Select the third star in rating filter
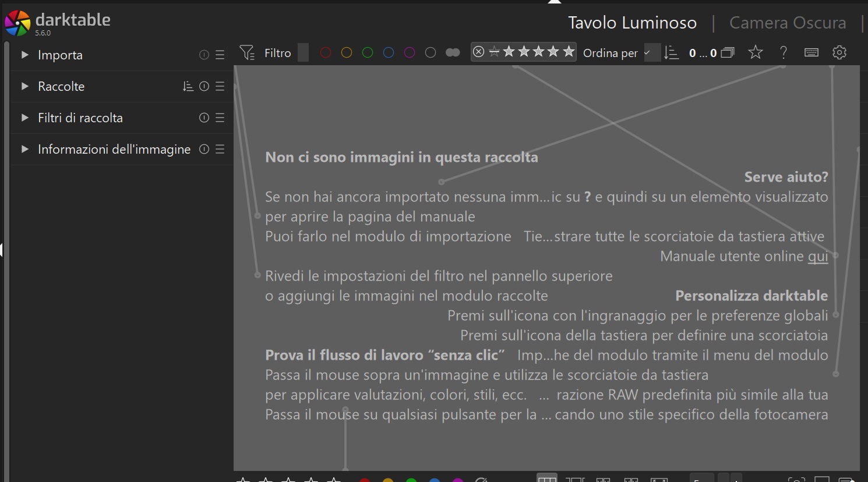Viewport: 868px width, 482px height. click(539, 52)
